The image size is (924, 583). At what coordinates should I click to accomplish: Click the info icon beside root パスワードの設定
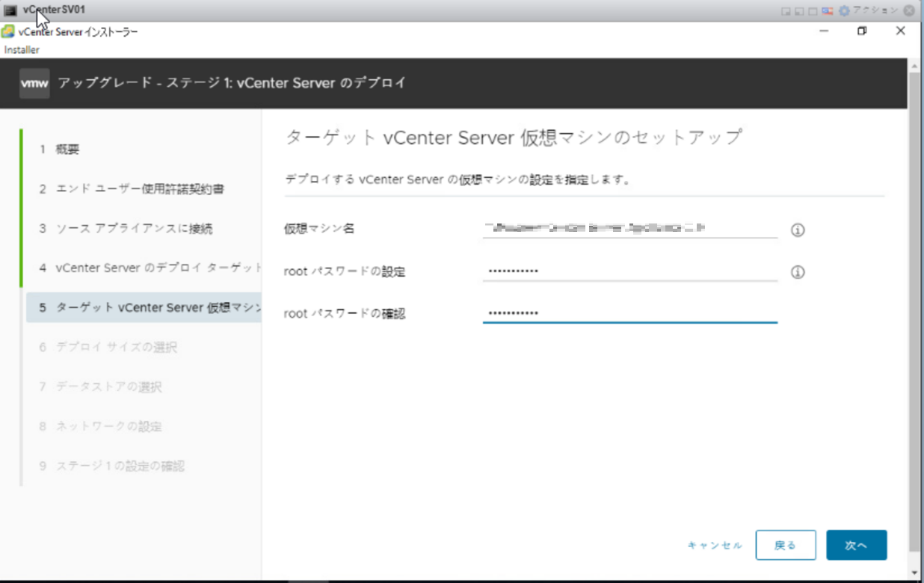[x=798, y=273]
